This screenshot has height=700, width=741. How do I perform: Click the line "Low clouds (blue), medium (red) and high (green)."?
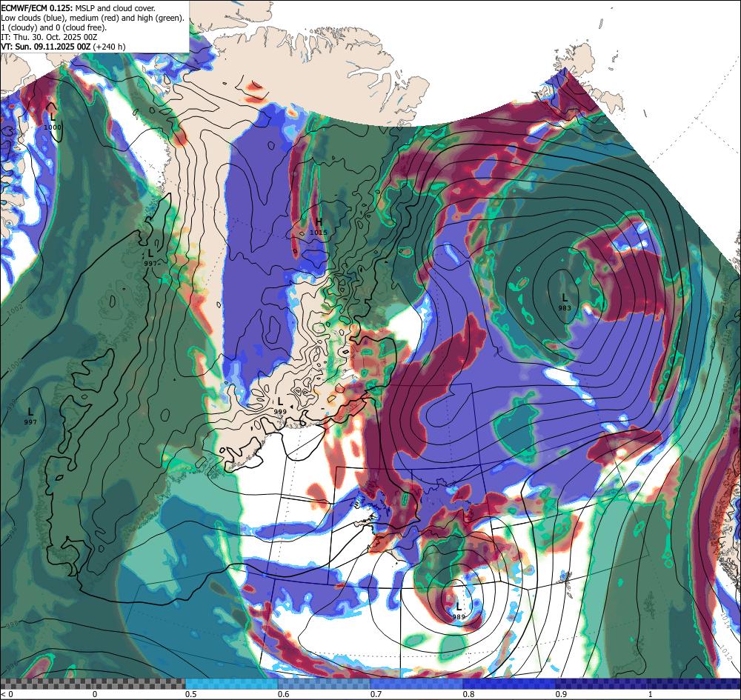(x=93, y=18)
